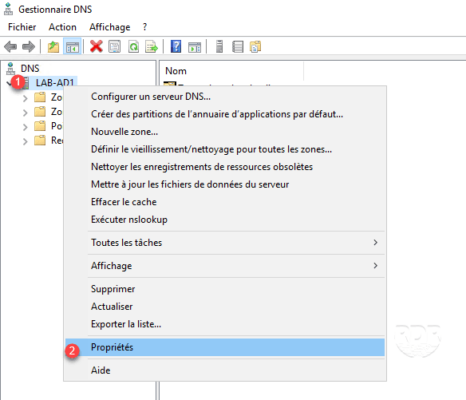Choose Nettoyer les enregistrements de ressources obsolètes
Image resolution: width=466 pixels, height=400 pixels.
click(x=225, y=167)
